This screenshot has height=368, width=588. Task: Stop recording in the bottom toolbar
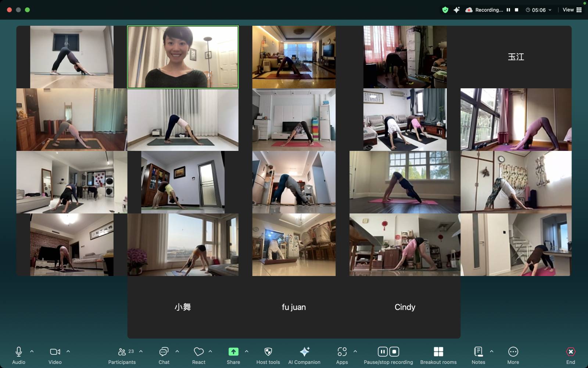tap(394, 352)
